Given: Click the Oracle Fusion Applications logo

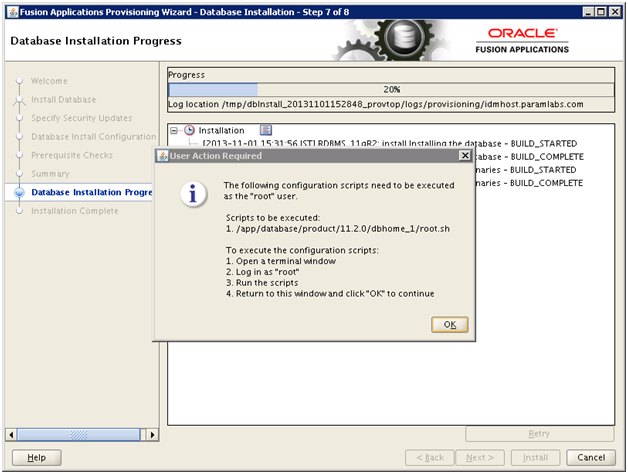Looking at the screenshot, I should point(522,40).
